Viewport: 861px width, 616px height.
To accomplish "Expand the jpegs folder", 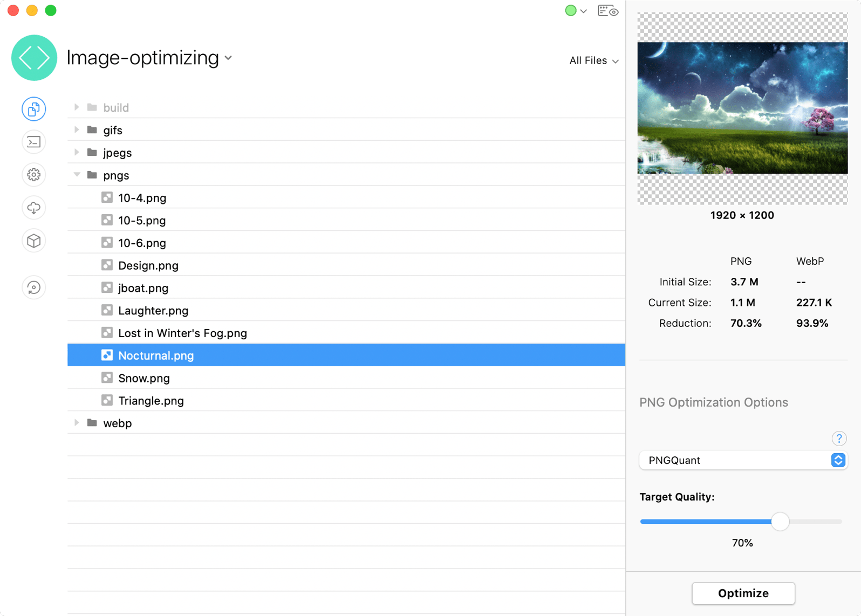I will click(77, 153).
